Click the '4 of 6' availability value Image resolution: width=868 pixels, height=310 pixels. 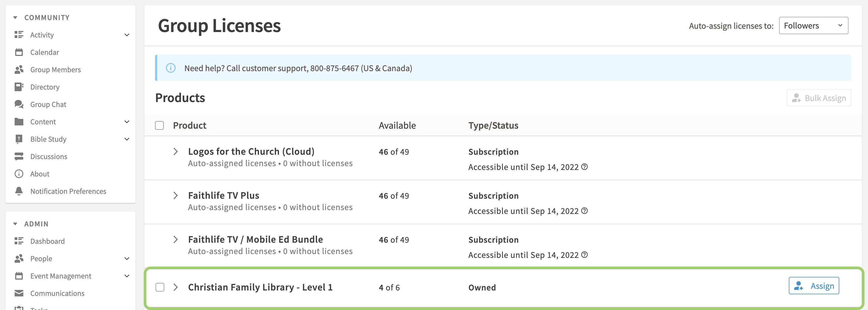[x=389, y=287]
